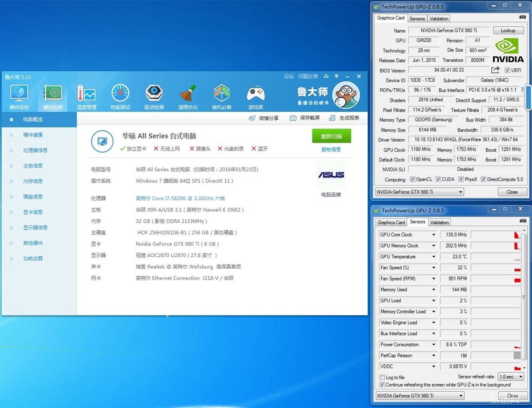Click the 微博分享 share icon
This screenshot has width=532, height=408.
pyautogui.click(x=252, y=118)
